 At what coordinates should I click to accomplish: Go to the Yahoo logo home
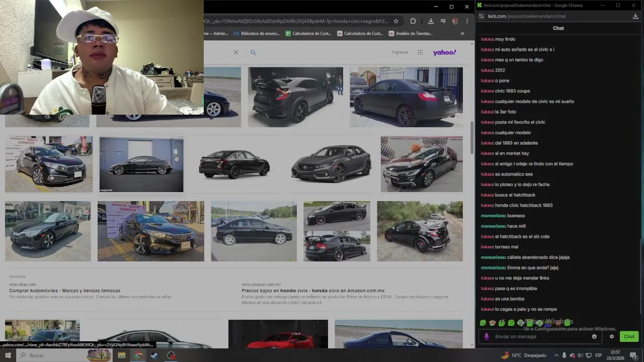[x=444, y=52]
